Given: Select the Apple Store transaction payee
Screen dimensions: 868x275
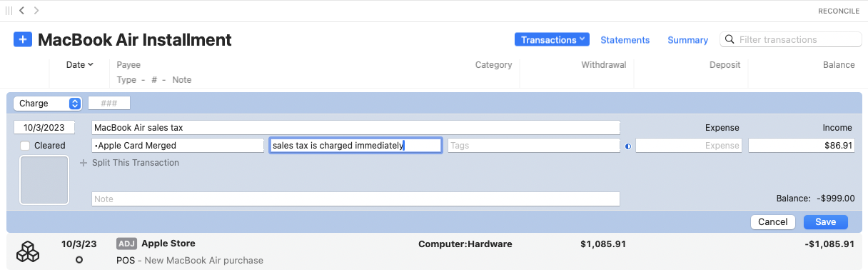Looking at the screenshot, I should tap(168, 244).
